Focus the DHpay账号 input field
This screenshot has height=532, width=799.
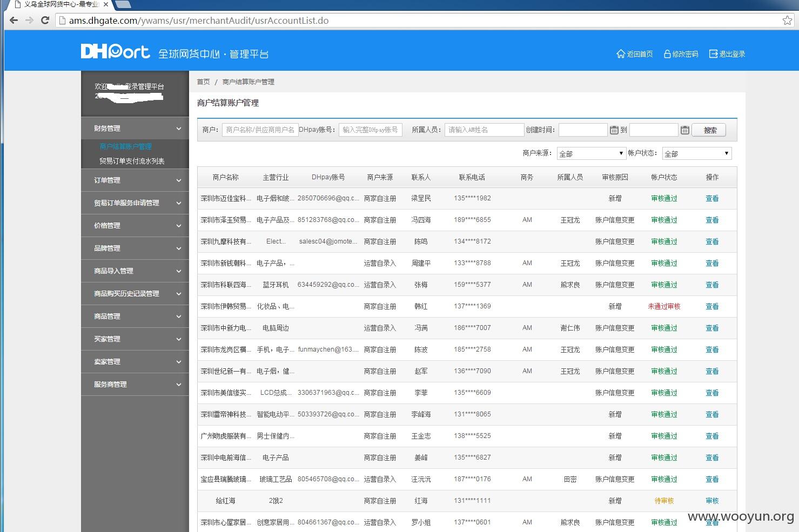[x=371, y=130]
